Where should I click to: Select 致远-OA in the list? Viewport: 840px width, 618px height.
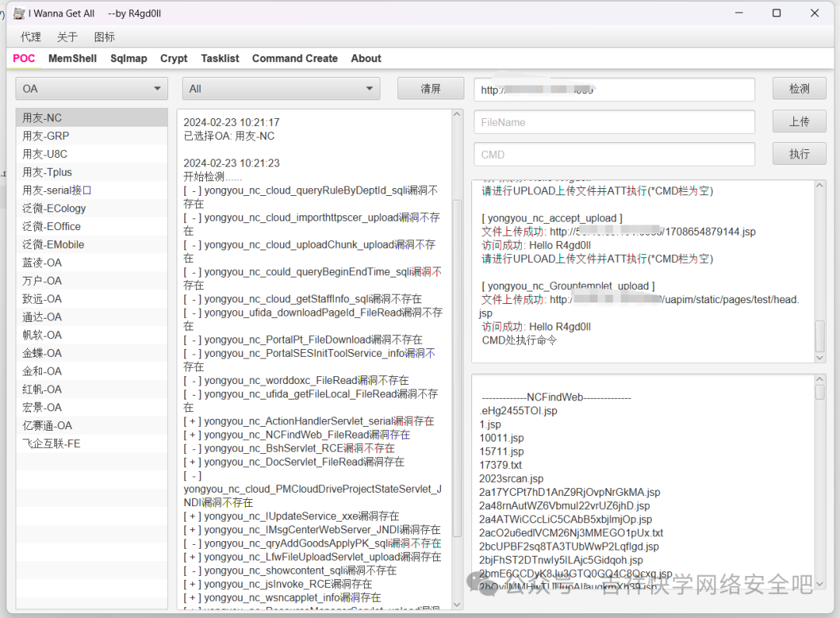[92, 299]
